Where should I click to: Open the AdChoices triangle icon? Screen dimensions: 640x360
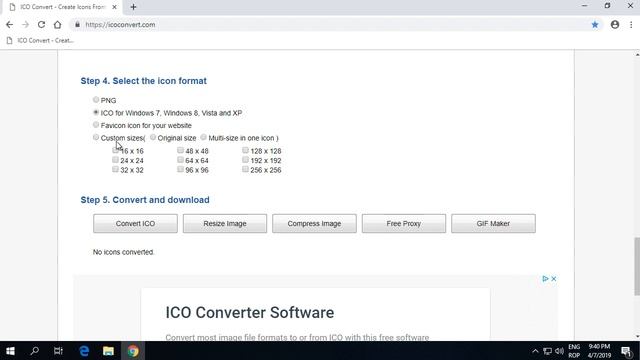pos(545,279)
